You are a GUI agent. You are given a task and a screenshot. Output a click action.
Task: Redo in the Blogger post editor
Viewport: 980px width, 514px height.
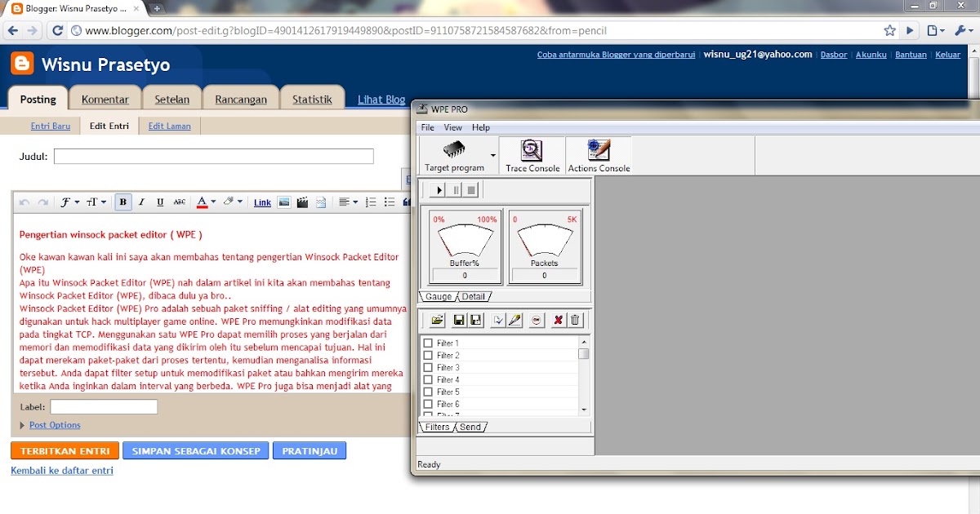42,202
